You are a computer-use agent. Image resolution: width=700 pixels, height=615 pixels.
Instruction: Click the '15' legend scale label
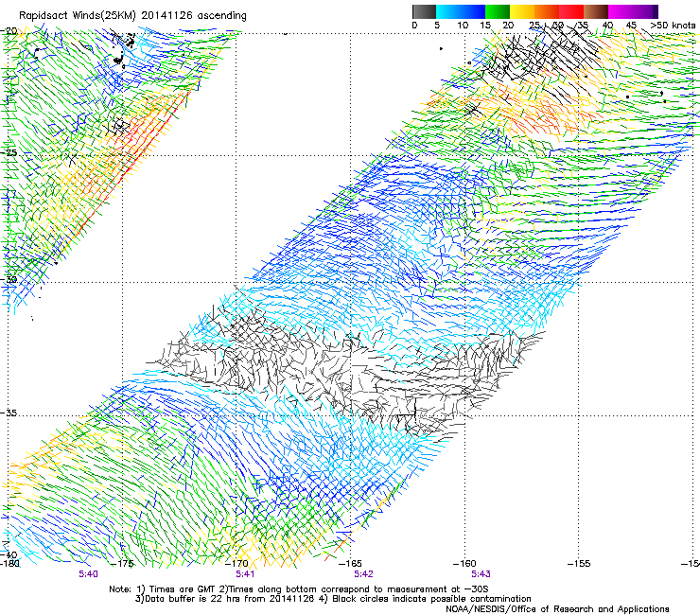[485, 26]
